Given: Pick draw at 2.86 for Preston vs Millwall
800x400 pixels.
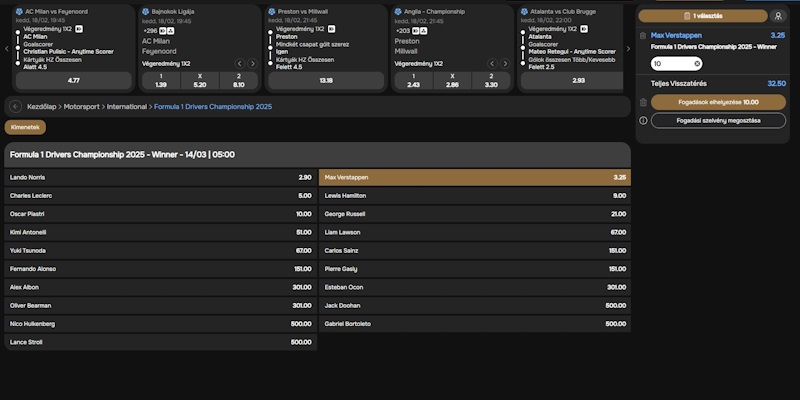Looking at the screenshot, I should [453, 81].
